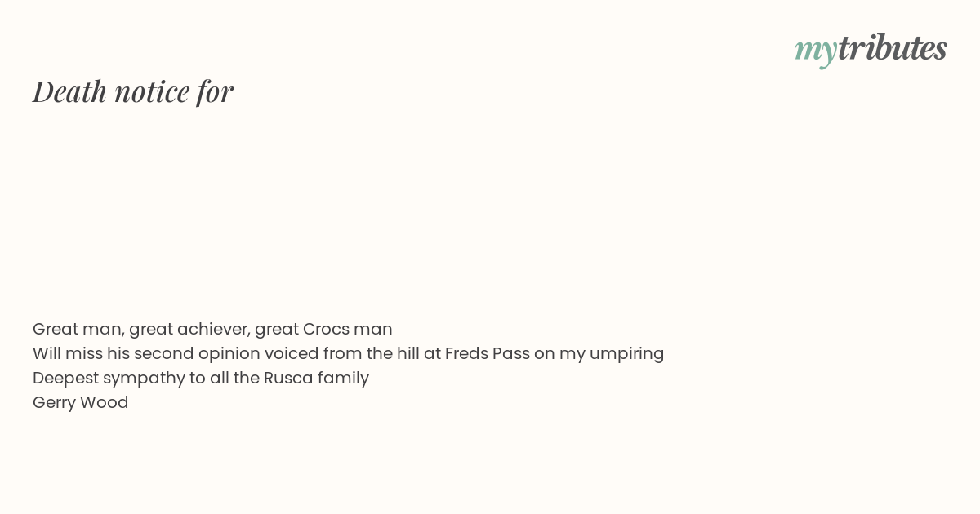Click the word 'for' in the heading
Viewport: 980px width, 514px height.
coord(215,91)
